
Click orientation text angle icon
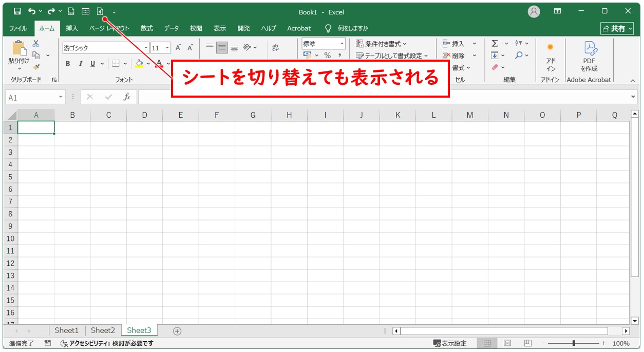coord(248,48)
